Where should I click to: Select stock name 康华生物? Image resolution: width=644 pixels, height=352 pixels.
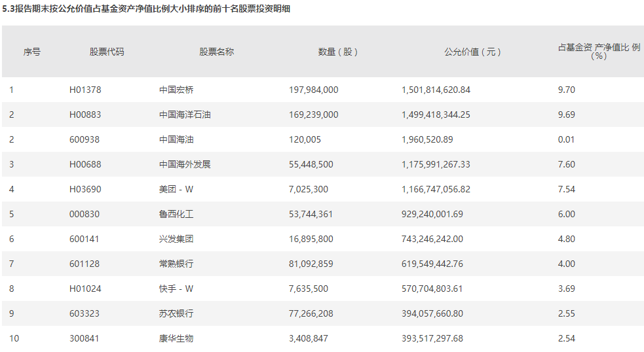tap(176, 339)
